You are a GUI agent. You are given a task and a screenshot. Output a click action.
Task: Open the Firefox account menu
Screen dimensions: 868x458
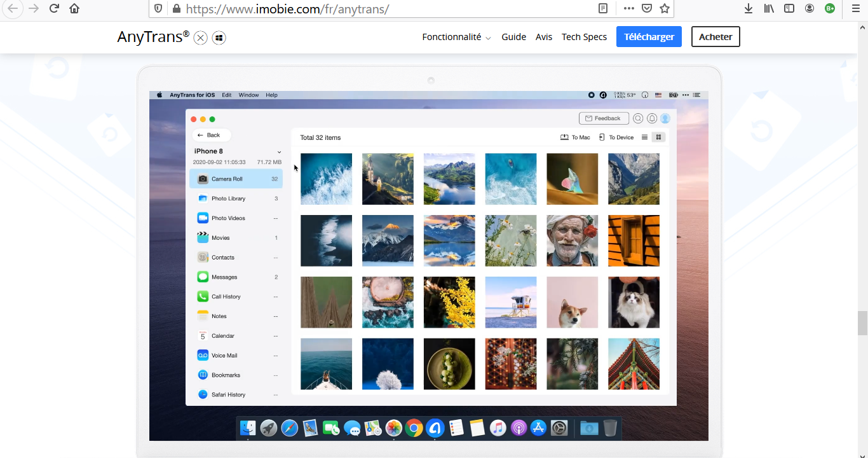click(x=810, y=8)
